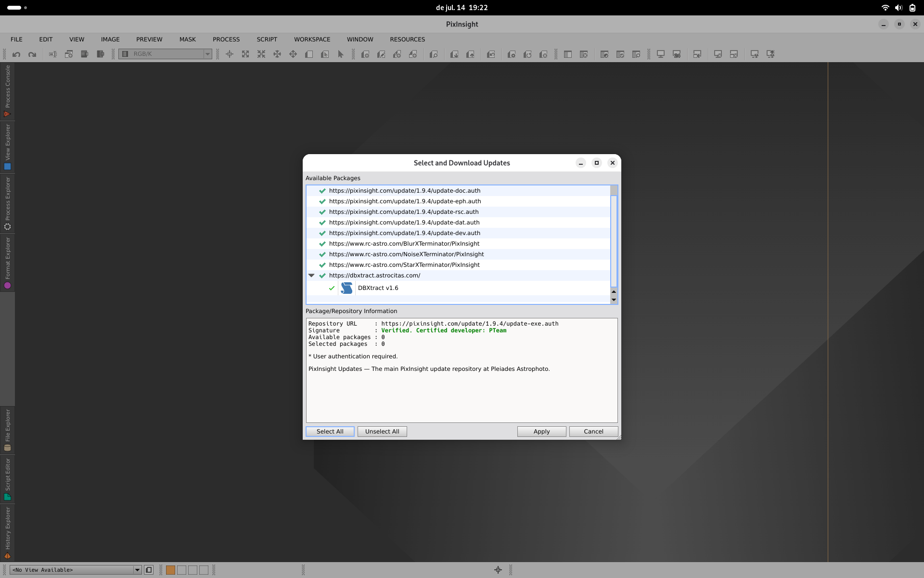Open the SCRIPT menu

click(267, 39)
